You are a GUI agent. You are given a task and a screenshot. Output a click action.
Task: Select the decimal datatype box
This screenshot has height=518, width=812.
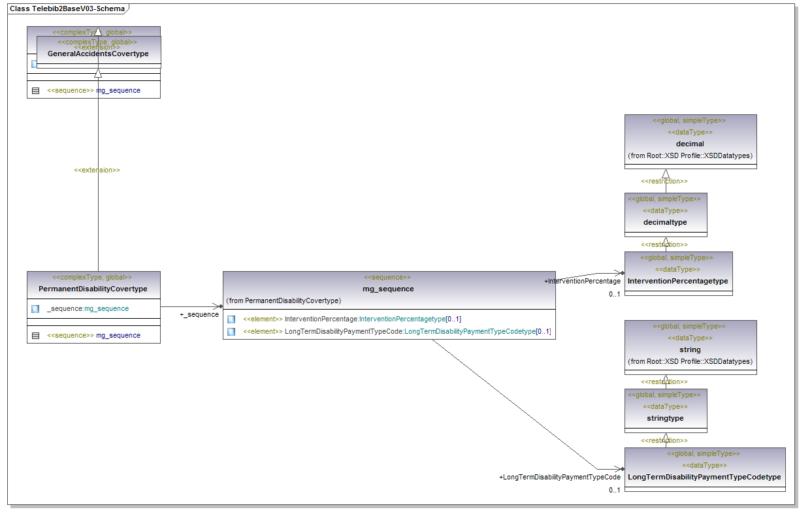pyautogui.click(x=690, y=143)
